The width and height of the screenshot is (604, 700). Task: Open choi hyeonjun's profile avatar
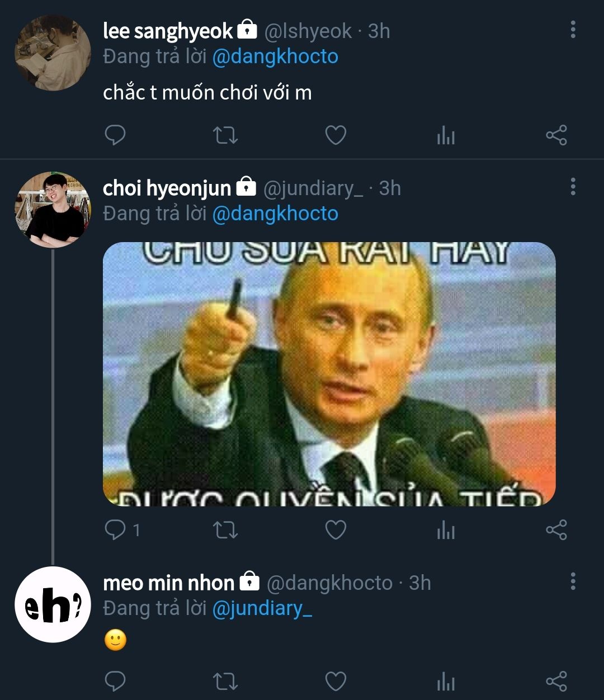tap(53, 210)
